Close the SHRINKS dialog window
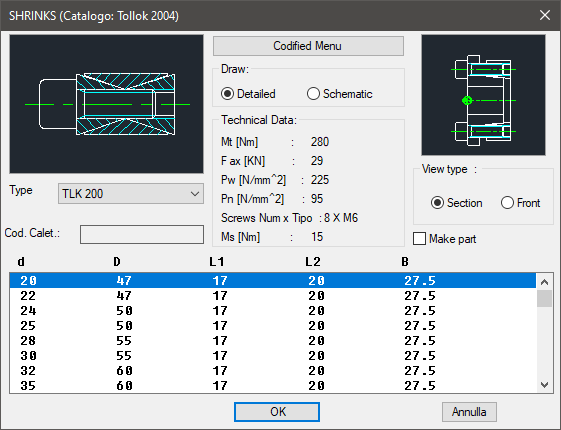Image resolution: width=561 pixels, height=430 pixels. click(545, 15)
